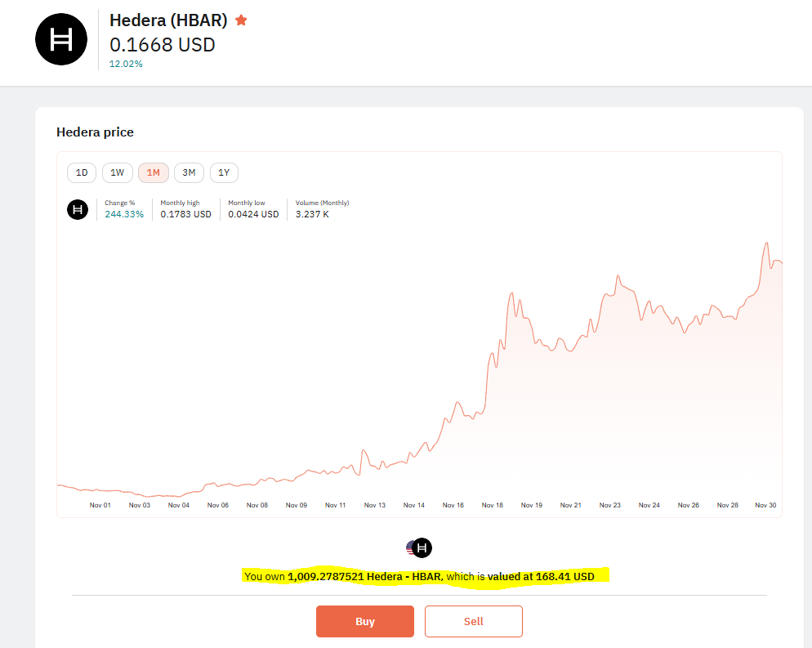The width and height of the screenshot is (812, 648).
Task: Click the 12.02% daily change value
Action: [126, 64]
